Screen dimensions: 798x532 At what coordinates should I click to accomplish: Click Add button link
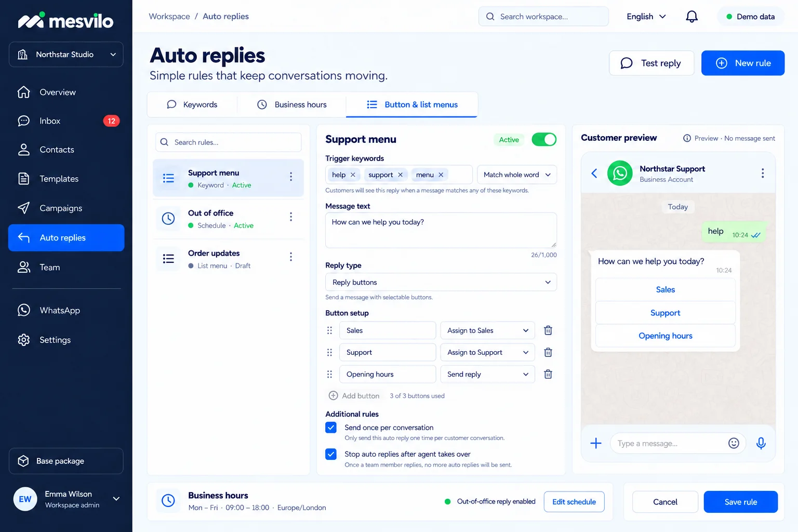coord(354,396)
